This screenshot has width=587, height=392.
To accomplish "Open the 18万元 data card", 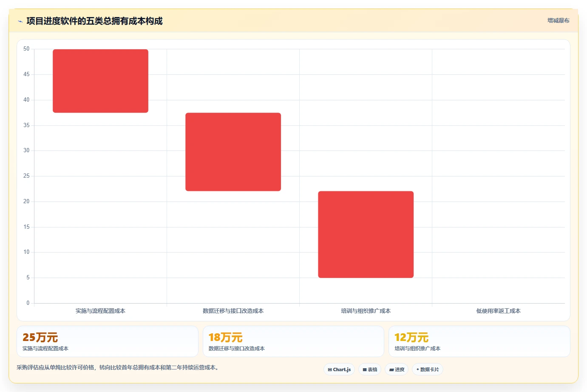I will click(x=293, y=341).
